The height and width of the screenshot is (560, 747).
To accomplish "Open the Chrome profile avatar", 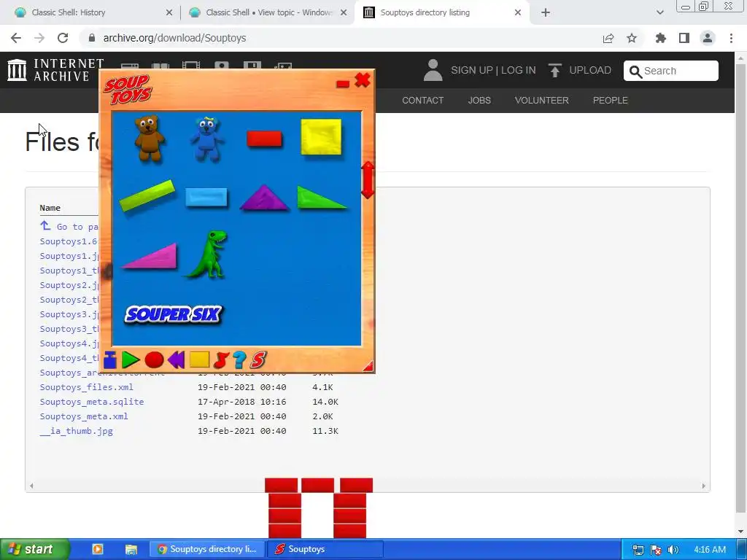I will coord(708,38).
